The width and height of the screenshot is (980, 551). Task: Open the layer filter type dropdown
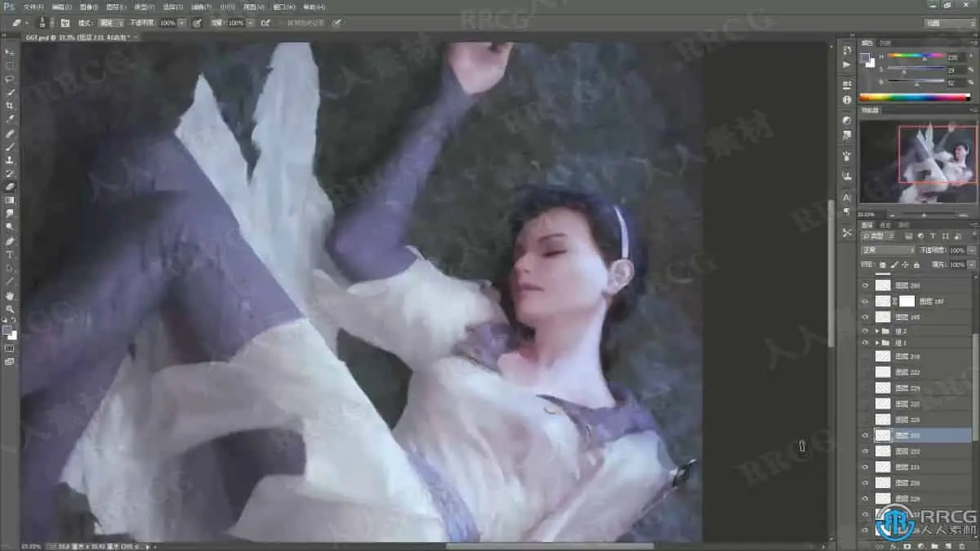click(876, 237)
